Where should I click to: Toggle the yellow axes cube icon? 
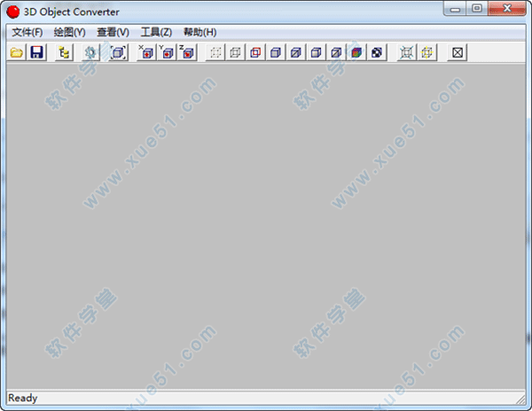tap(427, 52)
